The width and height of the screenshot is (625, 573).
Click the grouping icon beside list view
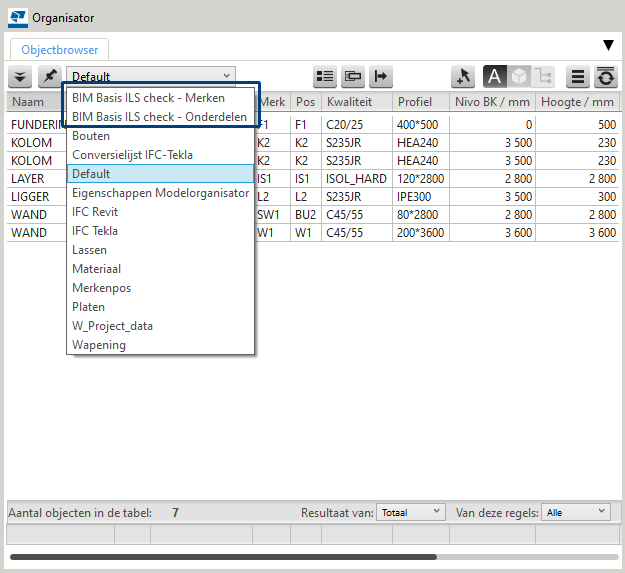tap(353, 76)
